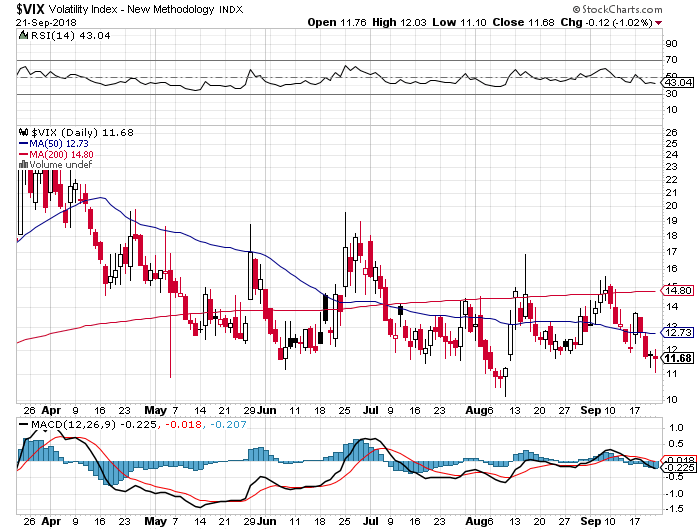Screen dimensions: 700x530
Task: Click 'Apr' on date axis below MACD panel
Action: (x=51, y=521)
